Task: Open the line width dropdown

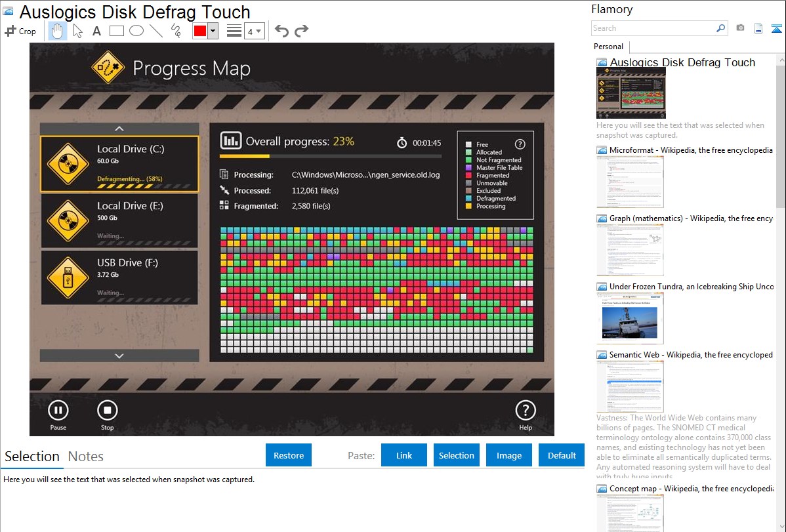Action: click(x=254, y=31)
